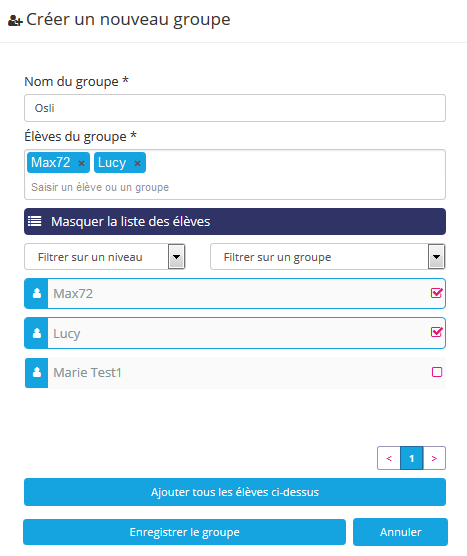Click Ajouter tous les élèves ci-dessus

coord(235,492)
